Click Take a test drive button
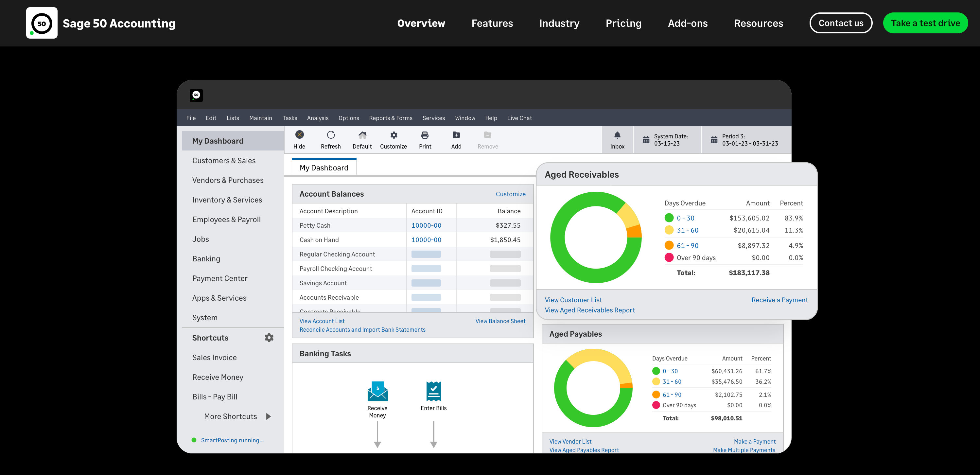Screen dimensions: 980x475 tap(925, 23)
